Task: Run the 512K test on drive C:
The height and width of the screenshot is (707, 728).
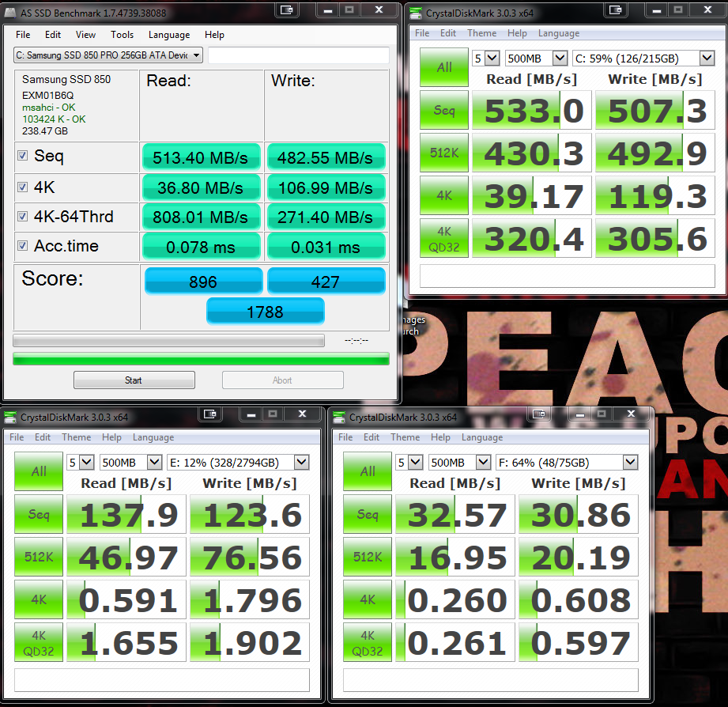Action: click(444, 153)
